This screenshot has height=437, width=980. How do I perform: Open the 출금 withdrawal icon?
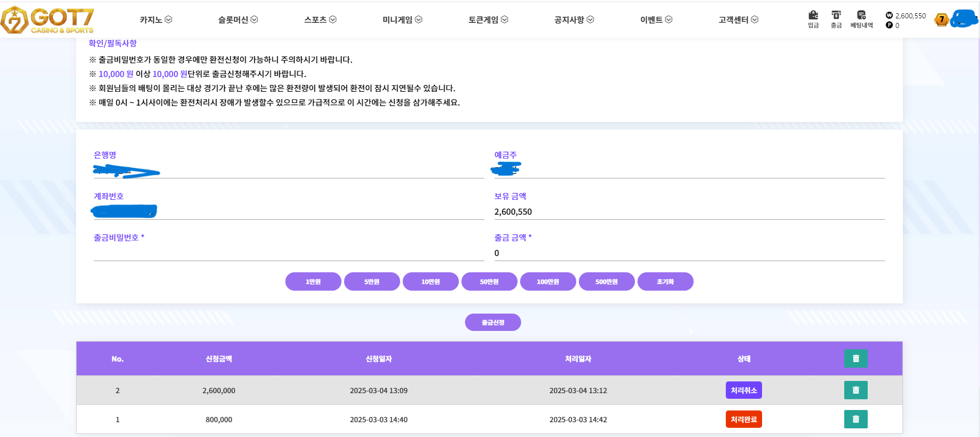tap(836, 19)
